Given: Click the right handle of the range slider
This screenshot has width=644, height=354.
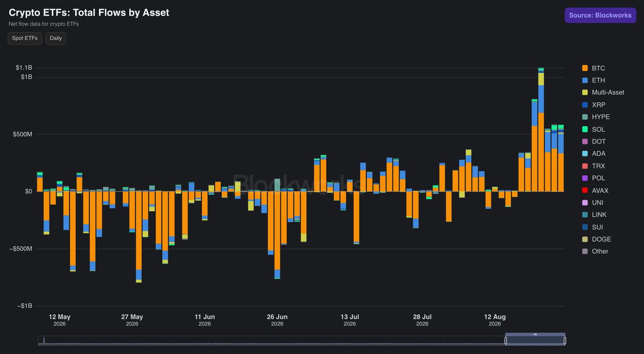Looking at the screenshot, I should 565,341.
